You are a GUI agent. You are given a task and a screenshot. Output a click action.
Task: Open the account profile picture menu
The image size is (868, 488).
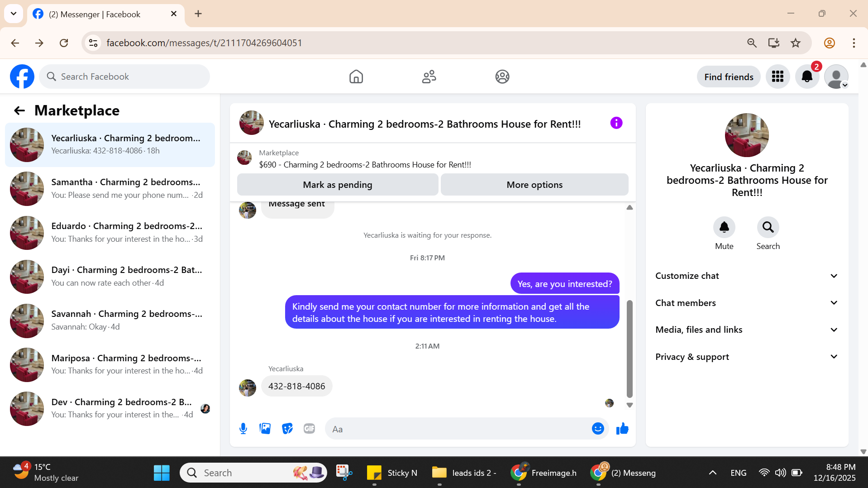(836, 77)
